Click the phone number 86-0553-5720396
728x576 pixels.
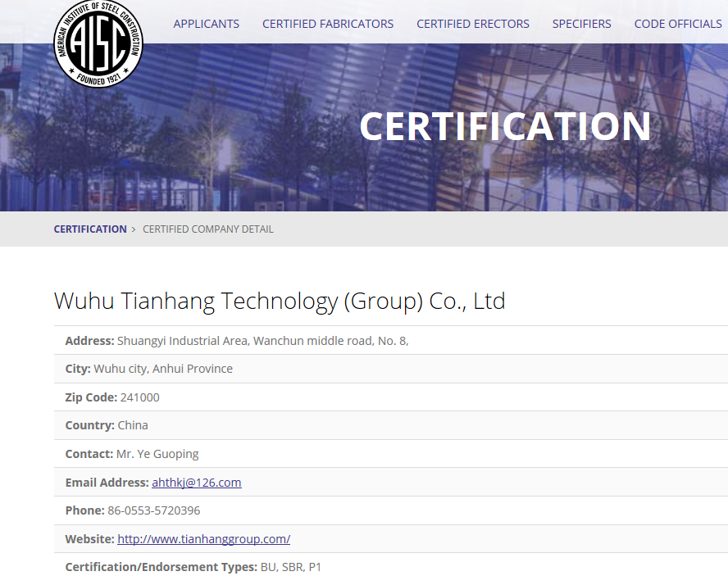point(153,510)
